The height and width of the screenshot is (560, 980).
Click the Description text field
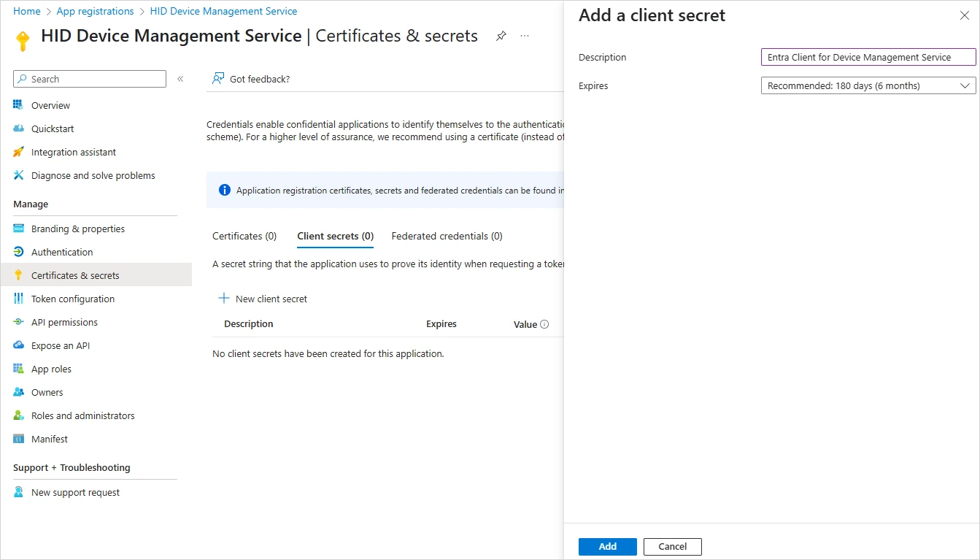tap(868, 57)
